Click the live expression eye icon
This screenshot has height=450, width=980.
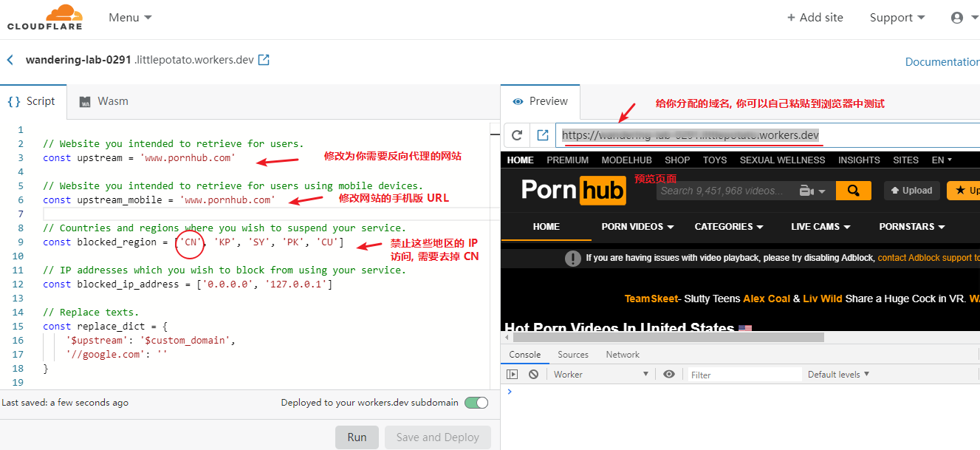click(x=669, y=375)
